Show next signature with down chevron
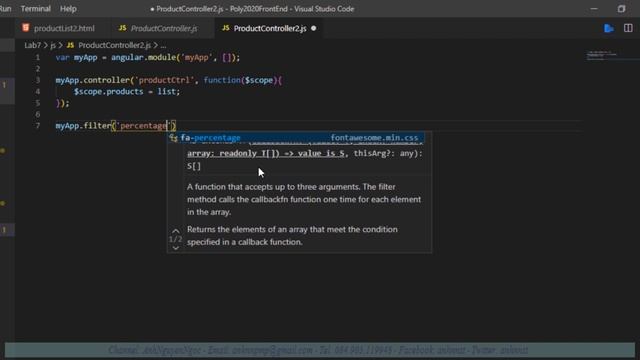This screenshot has width=640, height=360. [x=176, y=248]
